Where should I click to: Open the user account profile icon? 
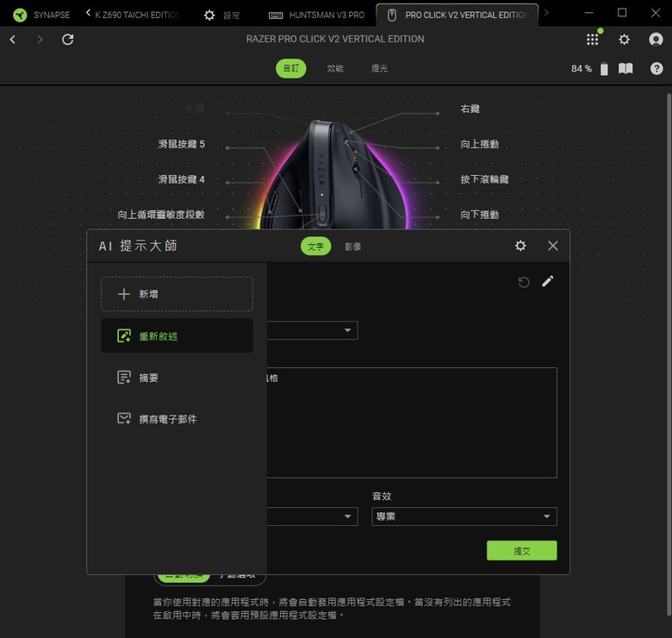[656, 40]
